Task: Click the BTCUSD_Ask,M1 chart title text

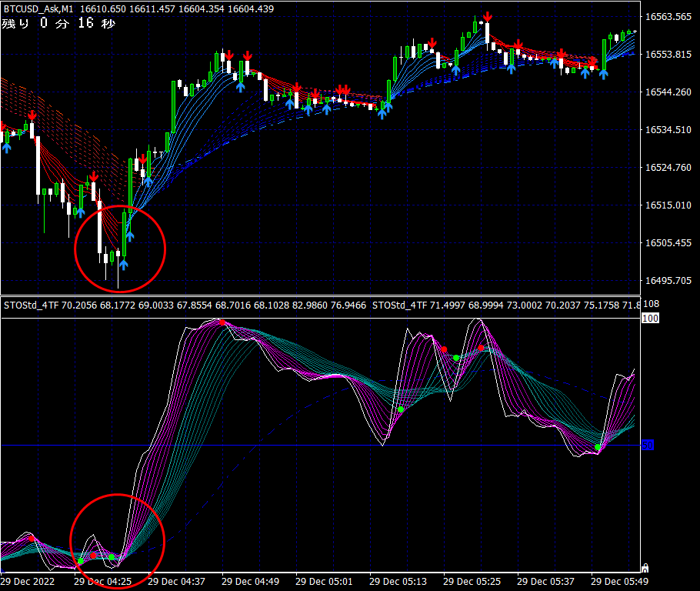Action: click(38, 8)
